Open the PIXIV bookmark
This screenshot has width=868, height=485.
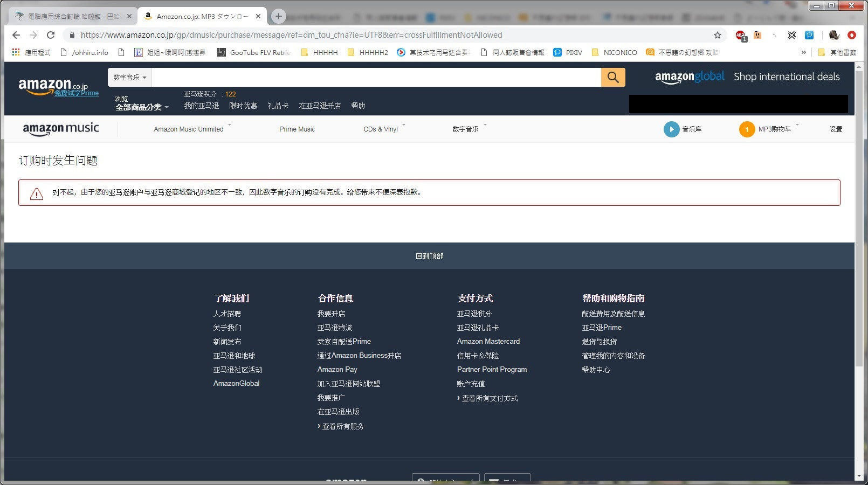(568, 52)
